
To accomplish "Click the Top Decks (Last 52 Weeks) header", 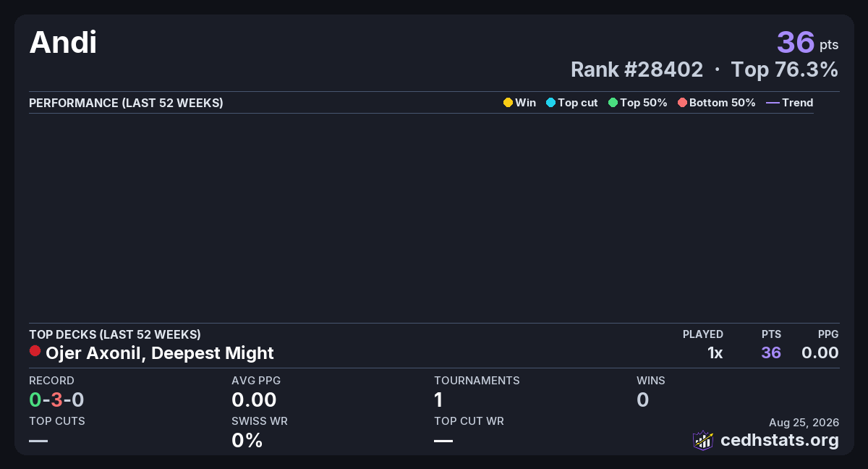I will (x=115, y=334).
